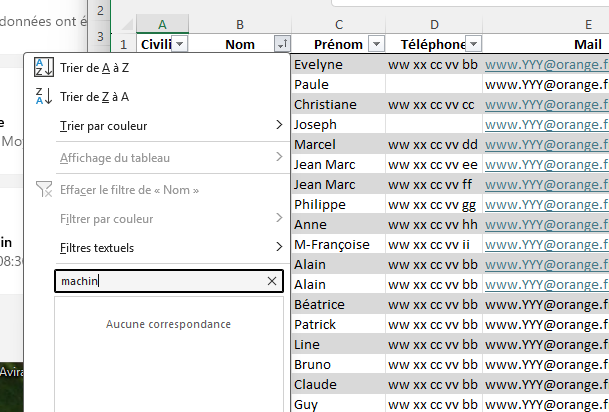
Task: Select column A header
Action: coord(162,24)
